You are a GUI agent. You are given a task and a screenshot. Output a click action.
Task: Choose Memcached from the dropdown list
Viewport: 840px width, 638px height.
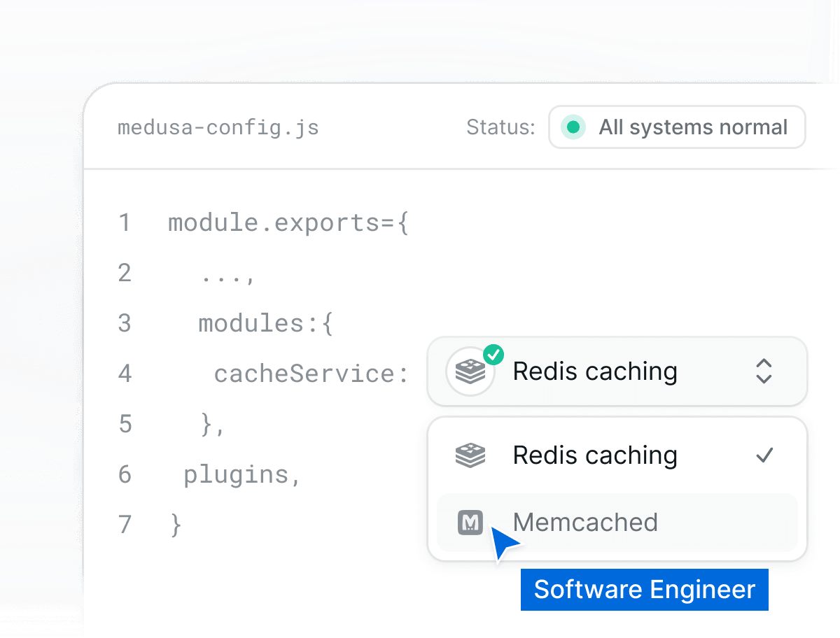(617, 523)
